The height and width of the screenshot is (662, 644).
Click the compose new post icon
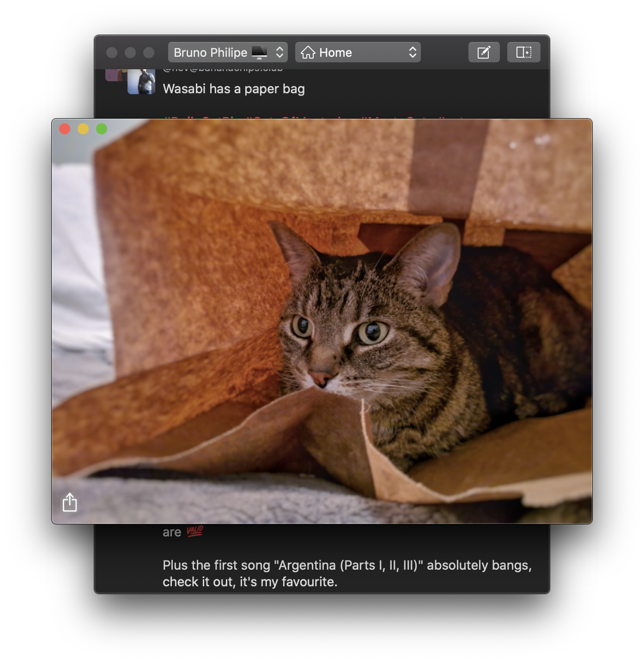(x=484, y=52)
